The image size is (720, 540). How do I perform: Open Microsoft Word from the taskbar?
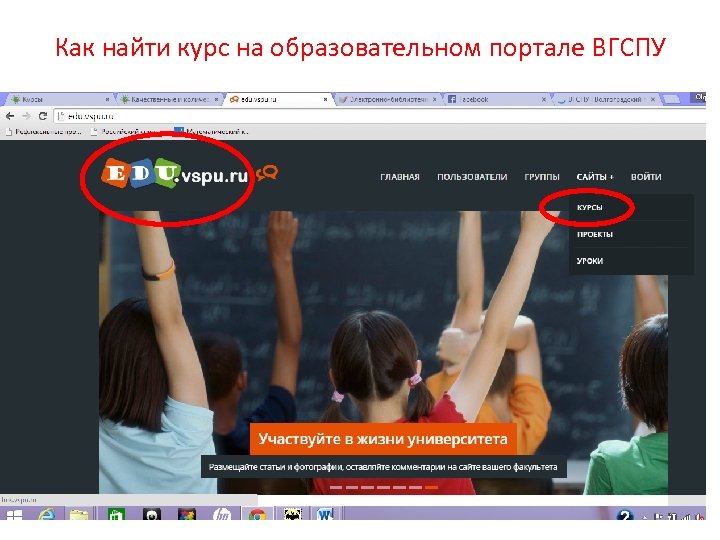point(325,515)
